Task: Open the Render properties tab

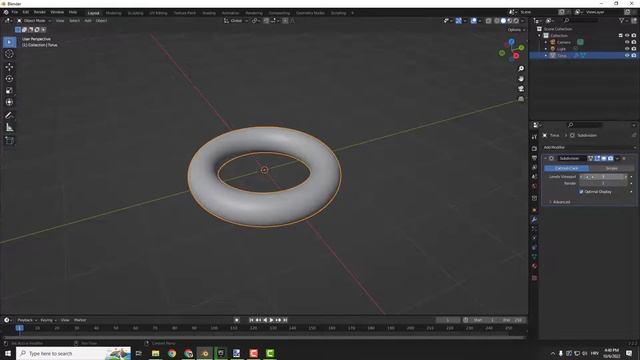Action: 534,149
